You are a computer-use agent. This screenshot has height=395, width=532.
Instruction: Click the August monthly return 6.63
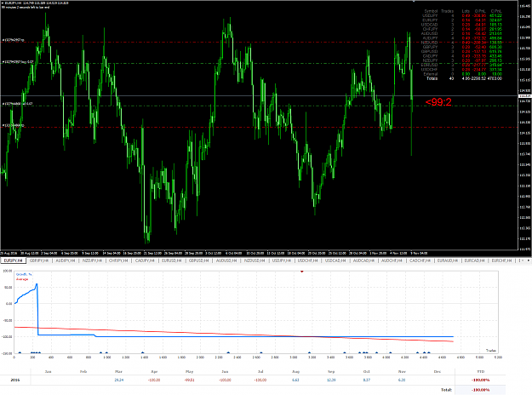coord(295,380)
